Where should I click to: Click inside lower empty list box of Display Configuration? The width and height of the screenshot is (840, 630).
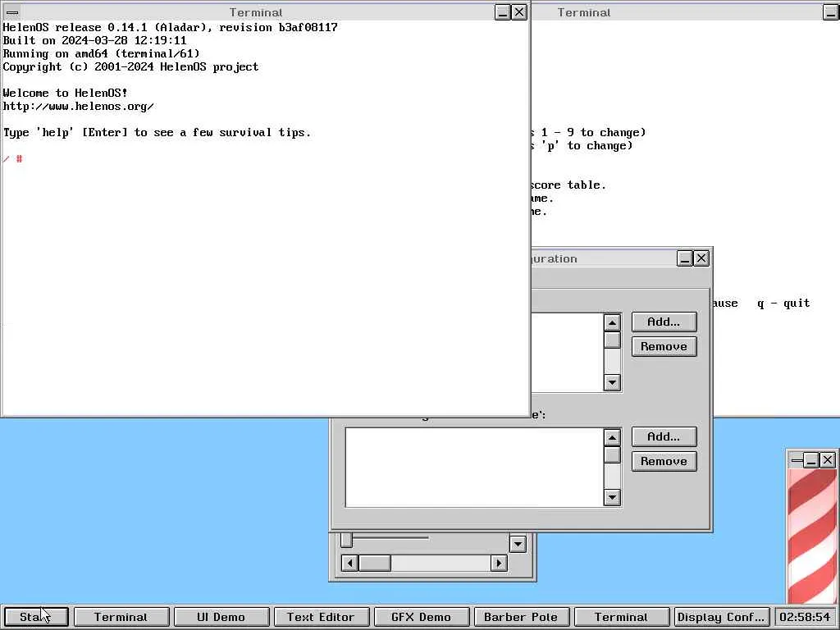474,467
